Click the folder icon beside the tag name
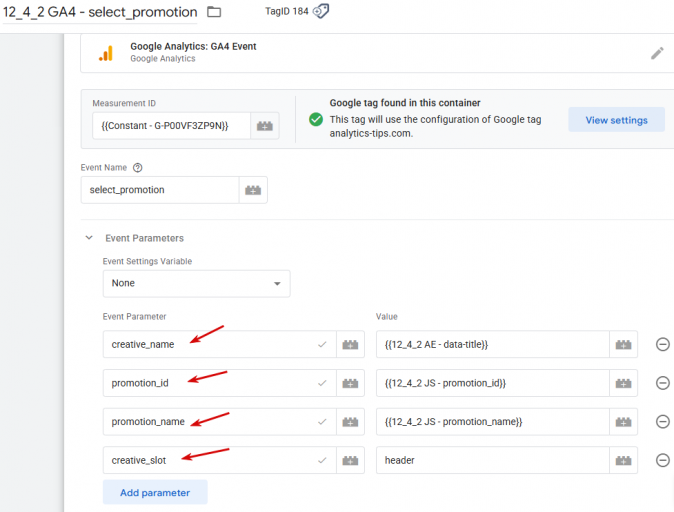 (x=214, y=12)
